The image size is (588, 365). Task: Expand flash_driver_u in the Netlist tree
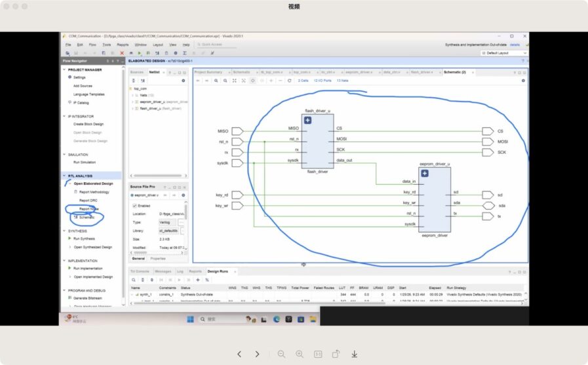coord(133,108)
